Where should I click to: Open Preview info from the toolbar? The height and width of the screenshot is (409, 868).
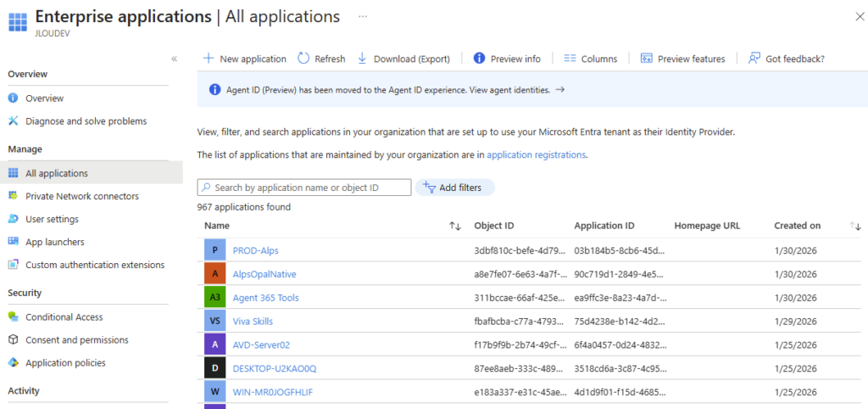[507, 59]
